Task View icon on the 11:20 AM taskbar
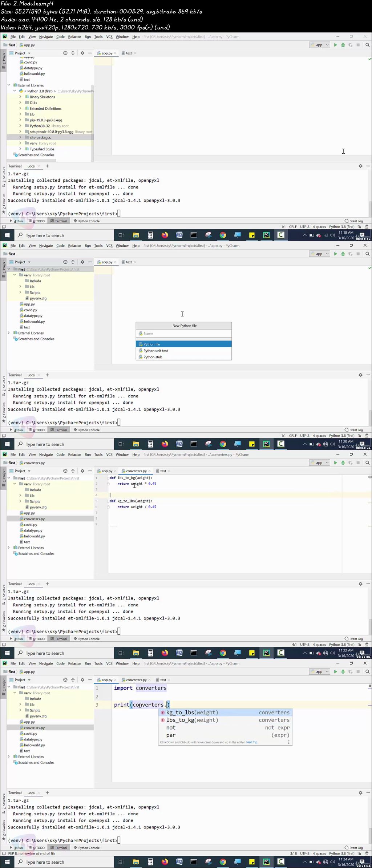 (x=121, y=444)
